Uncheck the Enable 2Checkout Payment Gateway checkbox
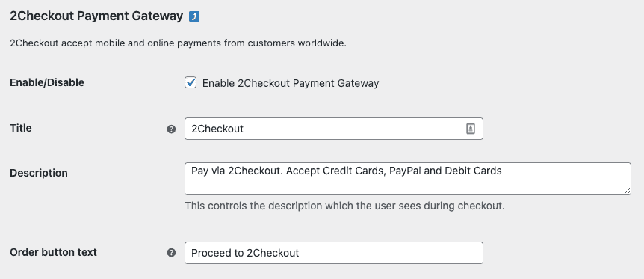Viewport: 644px width, 279px height. (x=191, y=83)
